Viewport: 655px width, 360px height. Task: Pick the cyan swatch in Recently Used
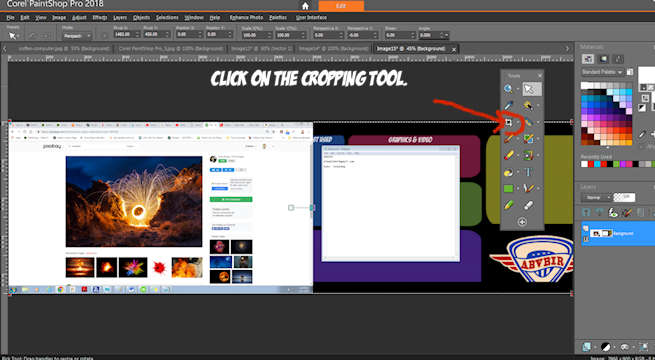tap(597, 164)
